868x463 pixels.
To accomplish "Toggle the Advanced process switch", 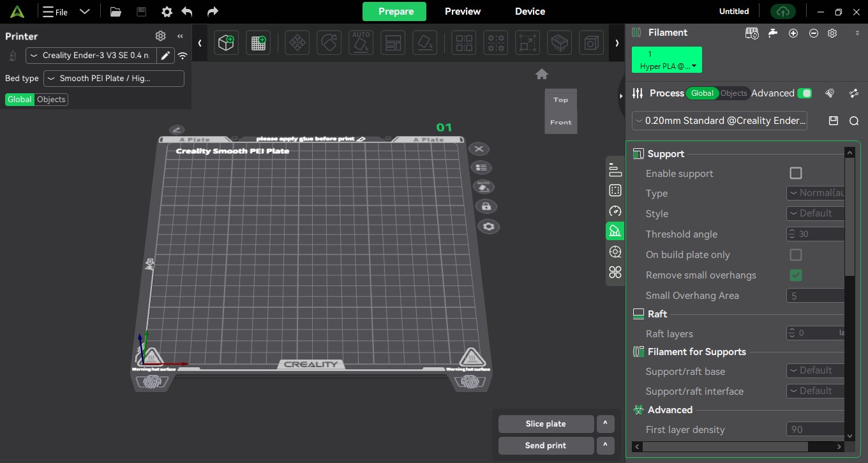I will pos(805,93).
